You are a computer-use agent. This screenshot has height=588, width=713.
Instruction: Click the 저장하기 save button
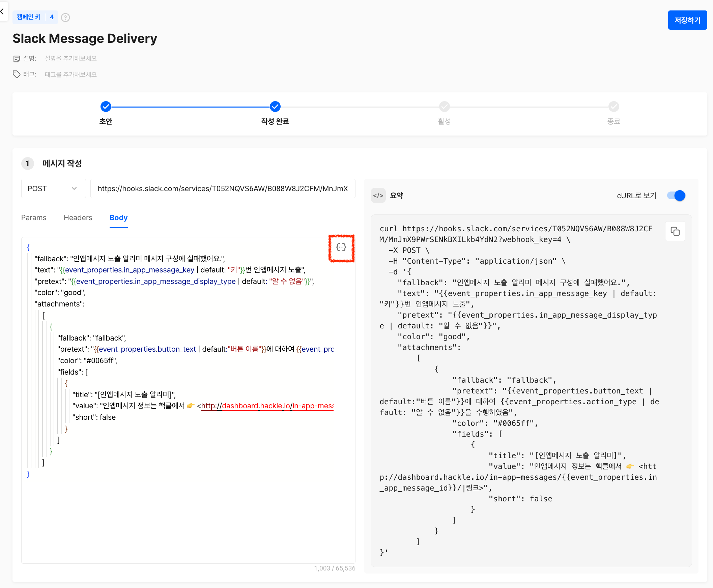[687, 20]
